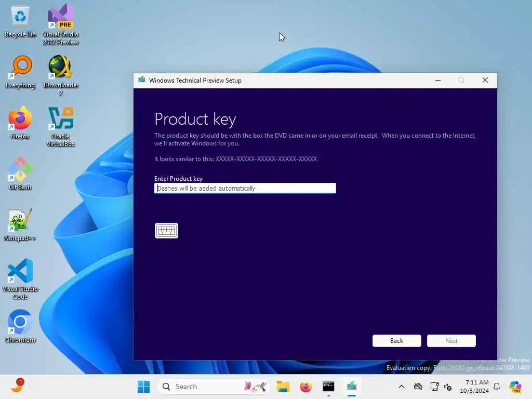The height and width of the screenshot is (399, 532).
Task: Click the Setup app icon in taskbar
Action: coord(352,387)
